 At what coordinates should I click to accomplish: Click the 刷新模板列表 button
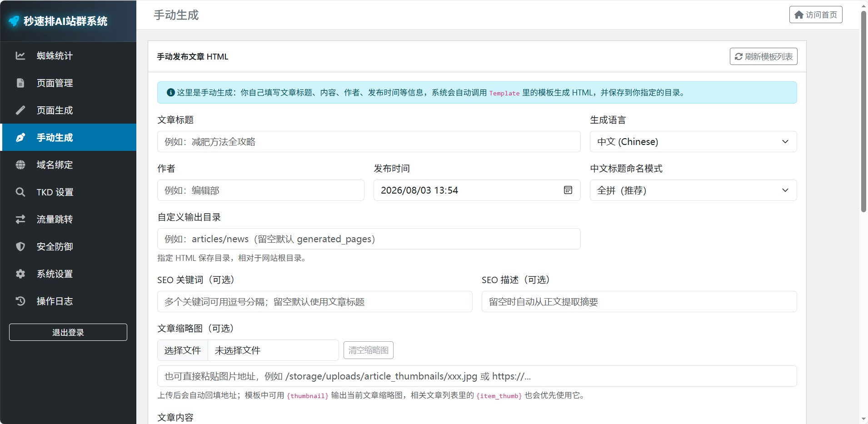[x=763, y=56]
